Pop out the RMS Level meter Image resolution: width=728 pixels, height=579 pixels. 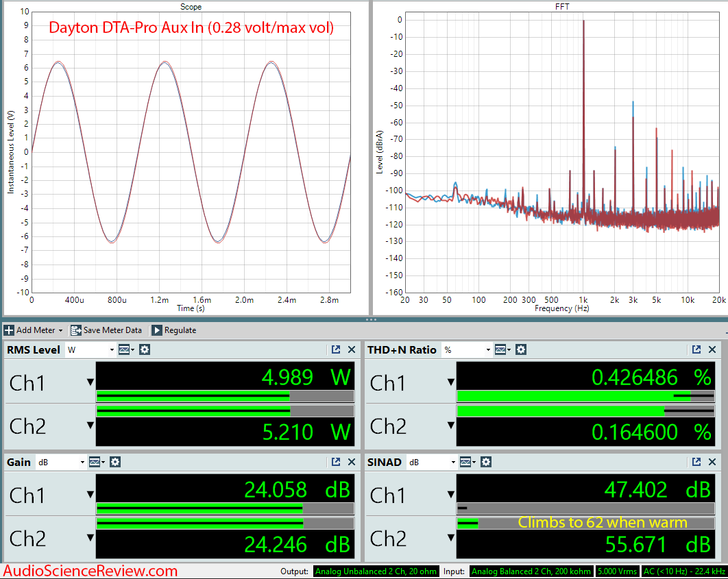pyautogui.click(x=336, y=350)
